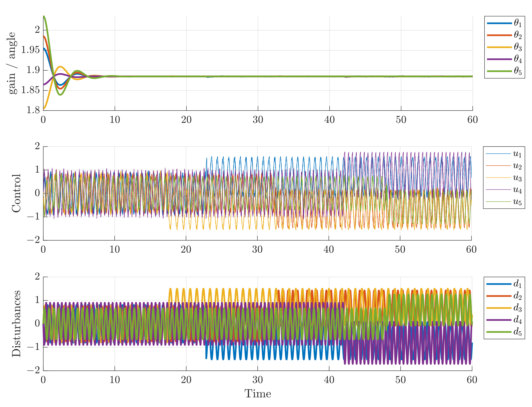532x407 pixels.
Task: Click the θ1 legend entry in top plot
Action: pyautogui.click(x=504, y=23)
